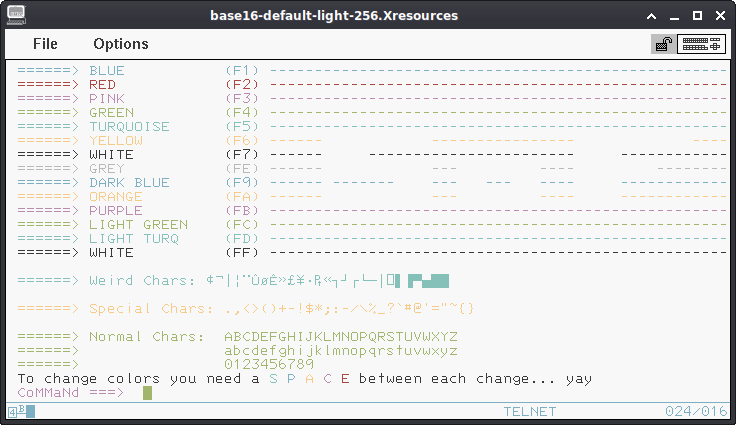Click the cursor position 024/016 in status bar
The height and width of the screenshot is (425, 736).
tap(696, 412)
